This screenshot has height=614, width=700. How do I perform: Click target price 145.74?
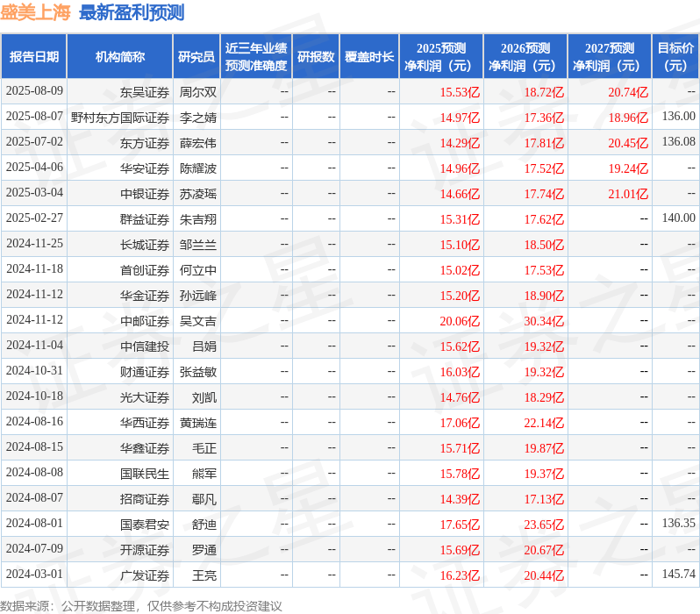[x=679, y=575]
